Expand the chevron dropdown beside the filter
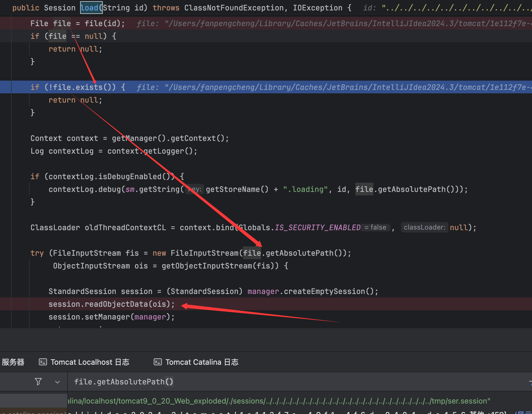Screen dimensions: 532x414 57,382
